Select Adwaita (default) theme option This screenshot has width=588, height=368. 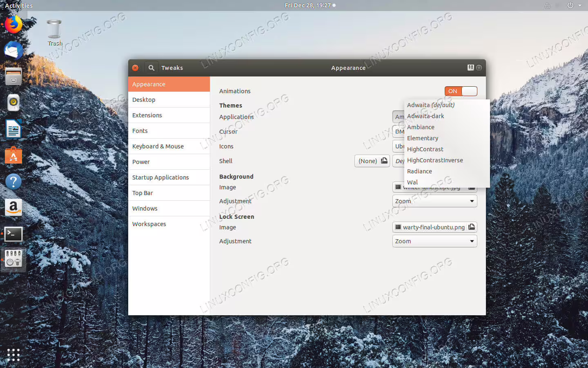[x=447, y=105]
